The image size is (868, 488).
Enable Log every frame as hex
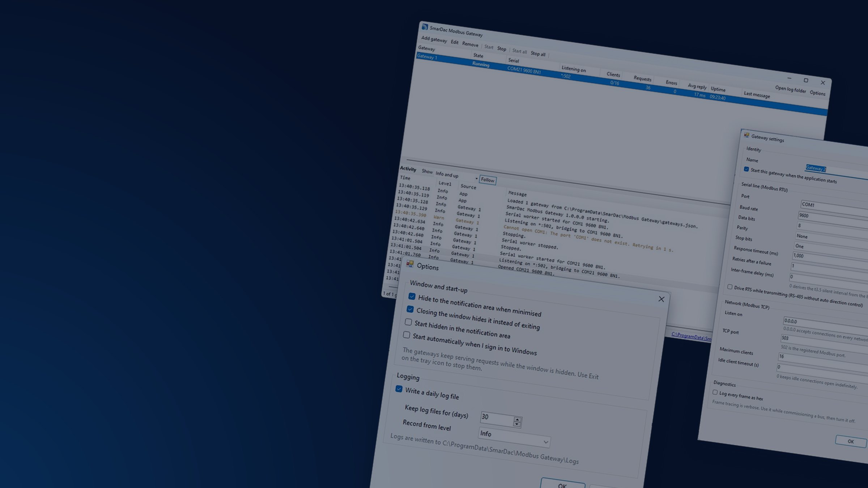715,392
